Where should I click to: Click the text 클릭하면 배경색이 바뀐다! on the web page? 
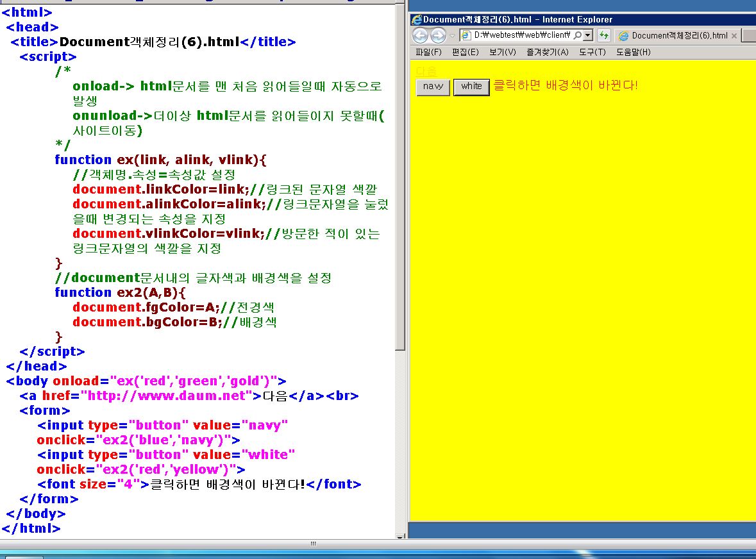tap(566, 86)
